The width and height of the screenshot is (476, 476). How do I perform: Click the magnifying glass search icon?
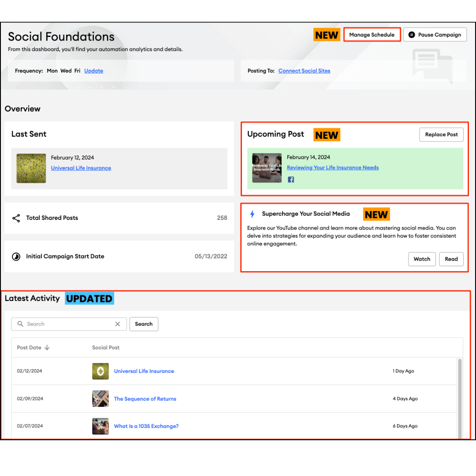[20, 324]
